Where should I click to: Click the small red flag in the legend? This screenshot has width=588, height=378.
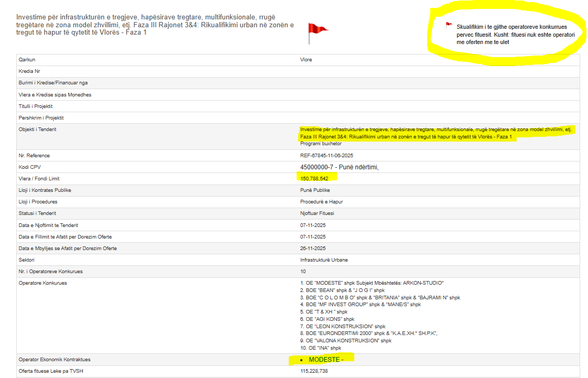(449, 25)
